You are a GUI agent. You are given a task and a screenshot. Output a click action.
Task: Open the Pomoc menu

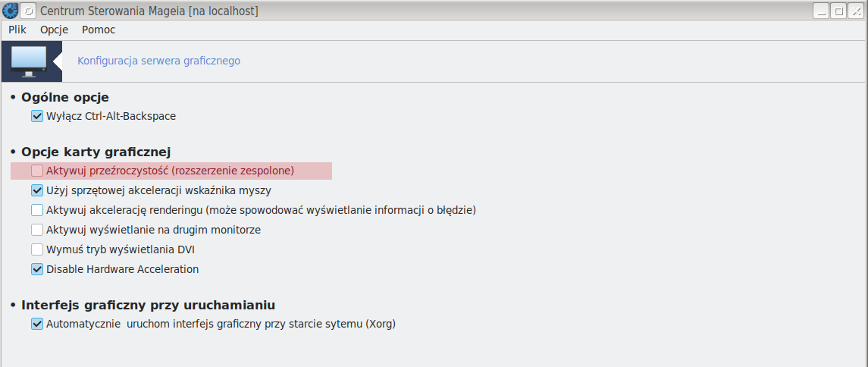(x=99, y=30)
